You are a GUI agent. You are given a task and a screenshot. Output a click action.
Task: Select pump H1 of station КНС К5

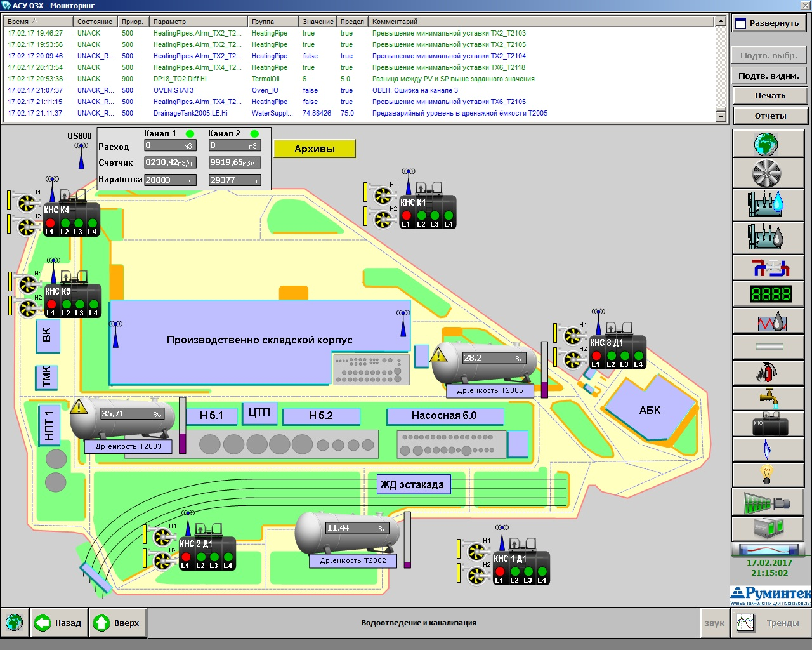(28, 284)
